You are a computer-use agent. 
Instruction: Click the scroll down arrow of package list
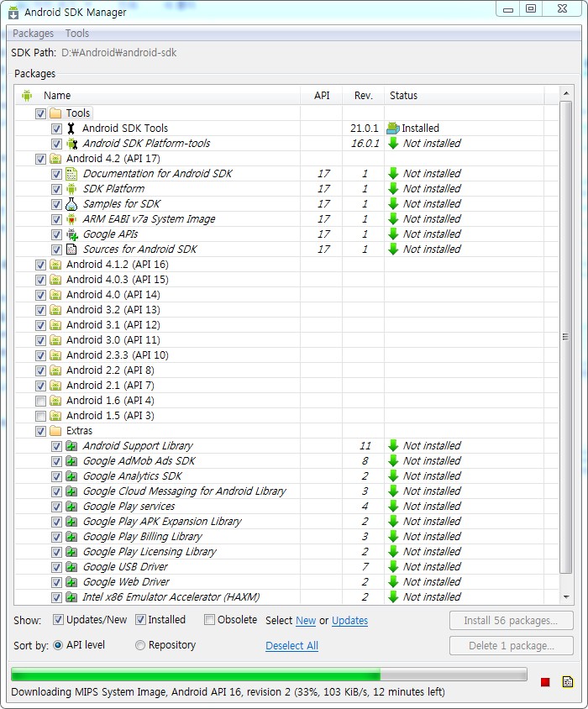(566, 597)
